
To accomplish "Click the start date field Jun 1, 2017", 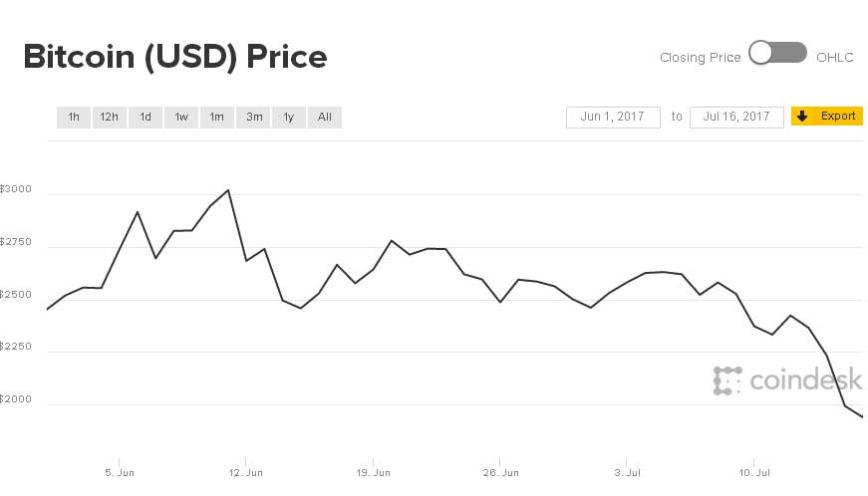I will click(x=613, y=118).
